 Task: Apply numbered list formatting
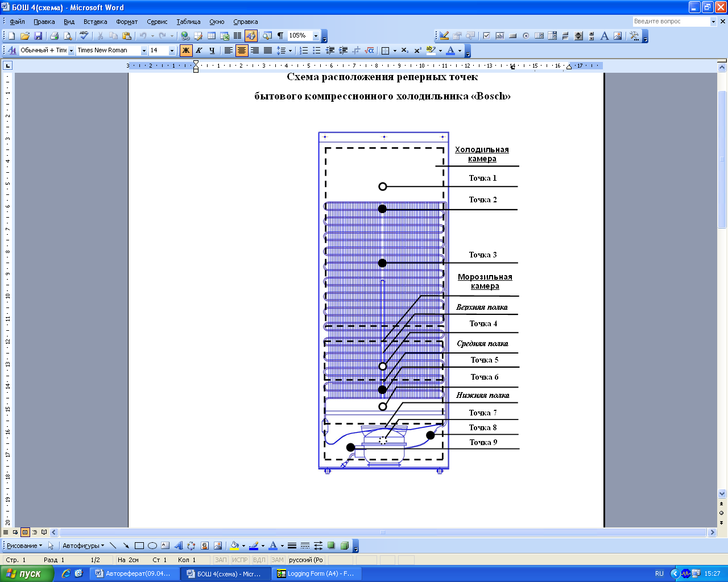point(304,51)
